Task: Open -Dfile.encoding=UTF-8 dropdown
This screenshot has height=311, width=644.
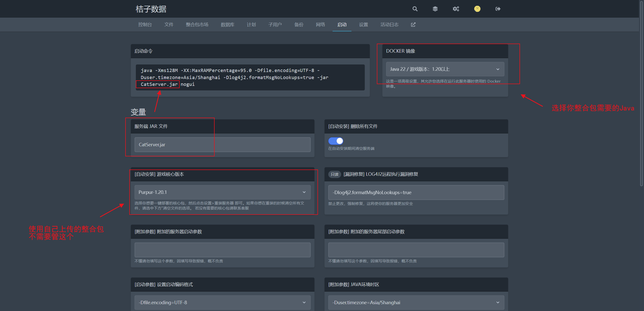Action: (222, 302)
